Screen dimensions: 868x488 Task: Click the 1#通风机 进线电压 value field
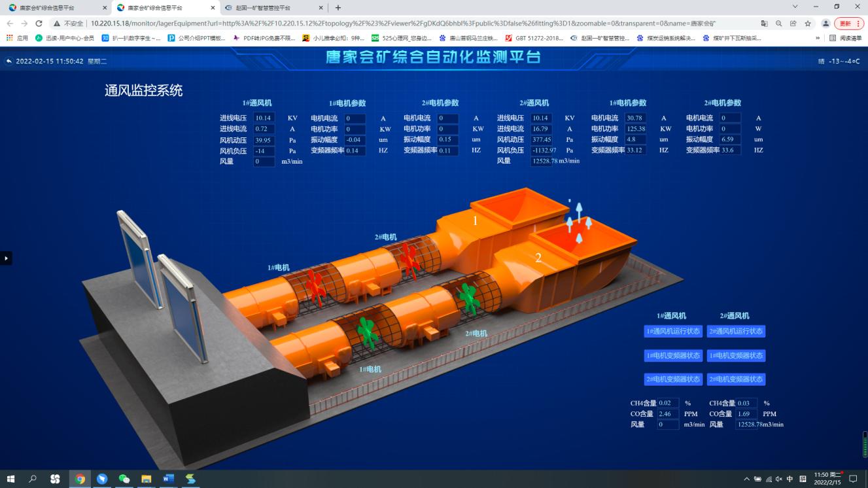pyautogui.click(x=264, y=118)
